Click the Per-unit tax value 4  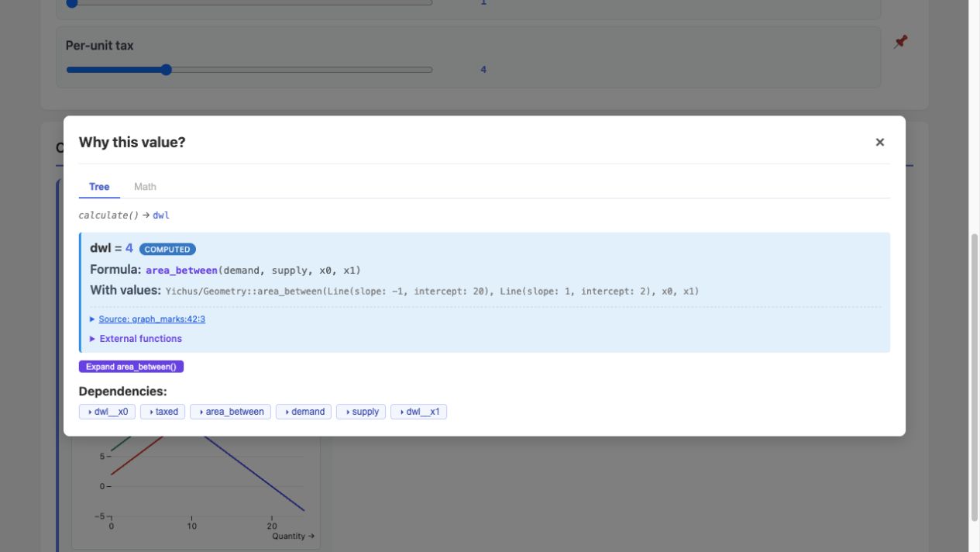pyautogui.click(x=483, y=70)
